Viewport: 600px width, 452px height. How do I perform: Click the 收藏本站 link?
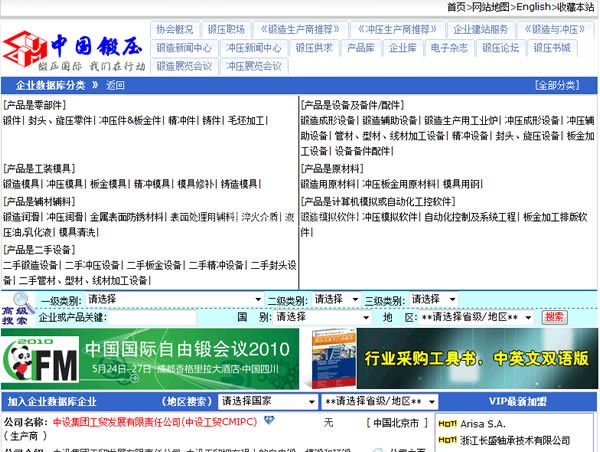click(x=575, y=7)
